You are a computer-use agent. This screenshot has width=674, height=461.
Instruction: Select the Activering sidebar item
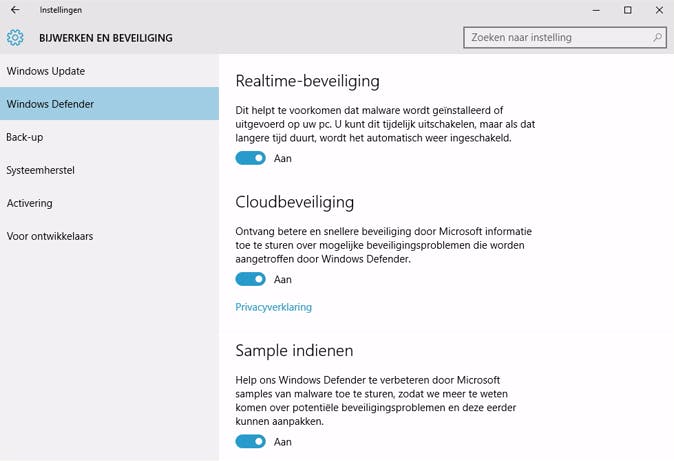point(29,203)
